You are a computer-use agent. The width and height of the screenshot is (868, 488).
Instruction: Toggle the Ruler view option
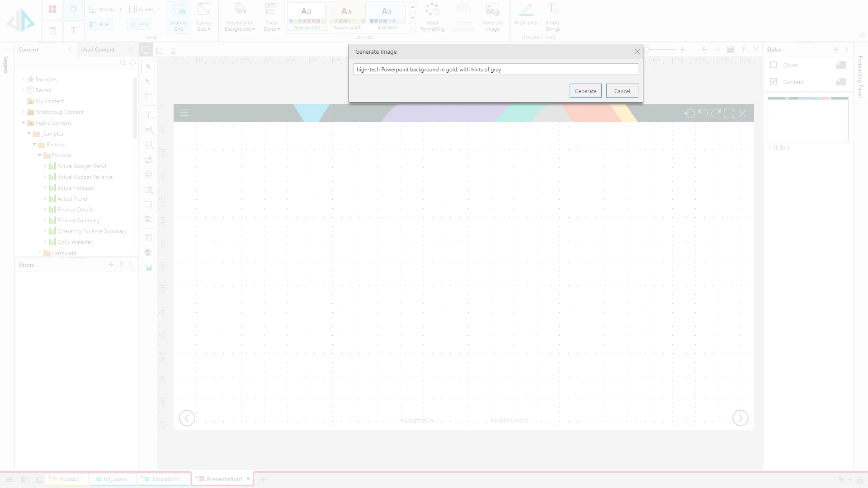point(100,24)
